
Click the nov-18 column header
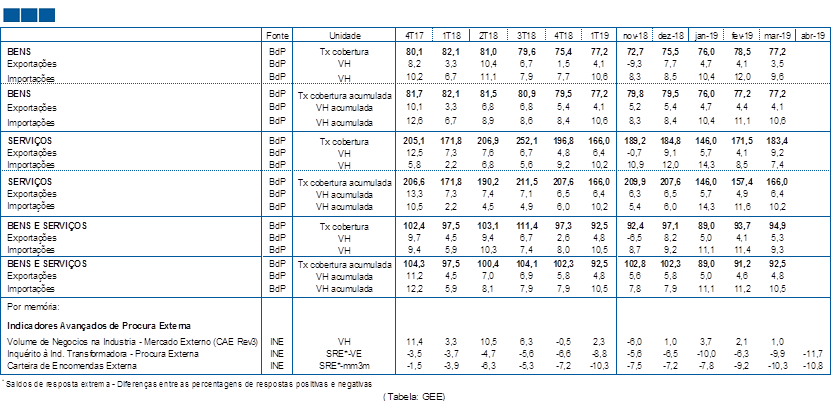(634, 36)
